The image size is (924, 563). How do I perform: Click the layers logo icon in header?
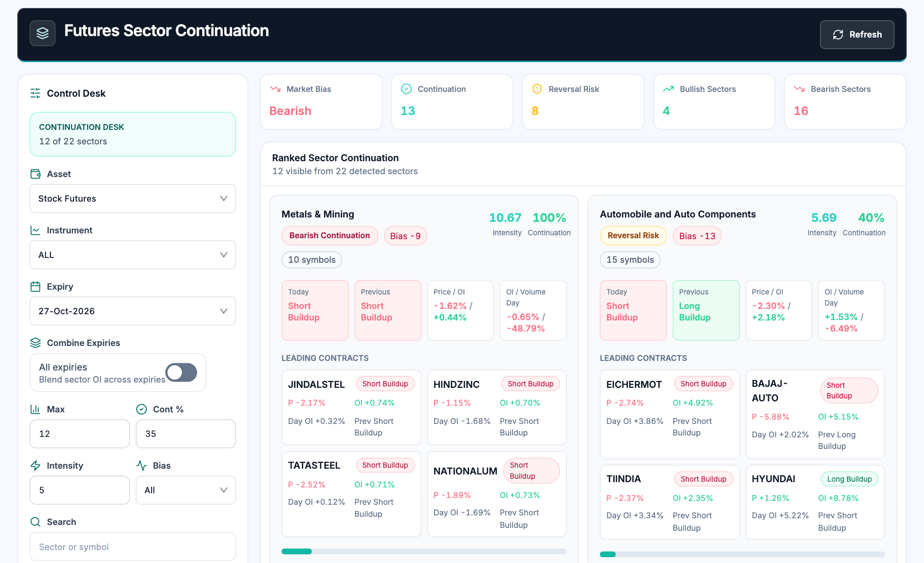[42, 33]
